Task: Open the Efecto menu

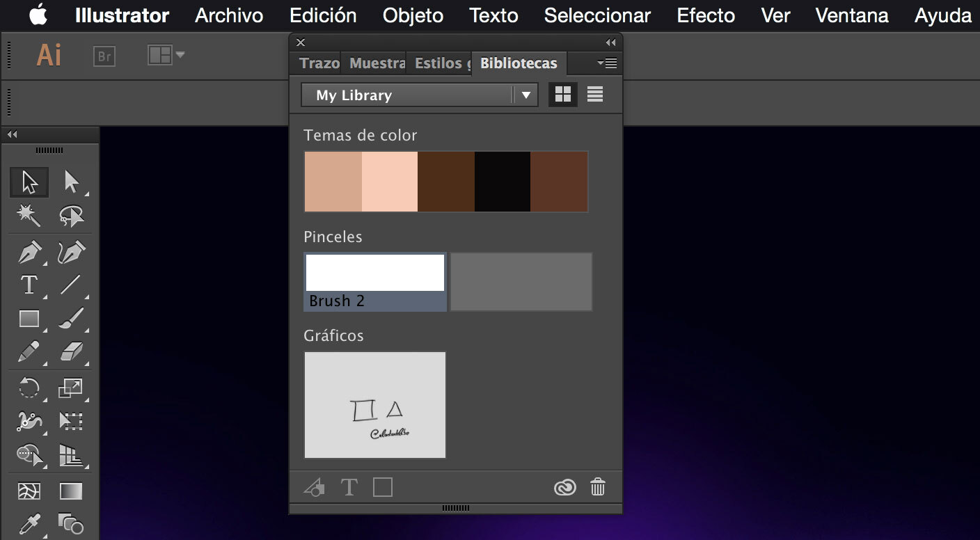Action: click(x=706, y=15)
